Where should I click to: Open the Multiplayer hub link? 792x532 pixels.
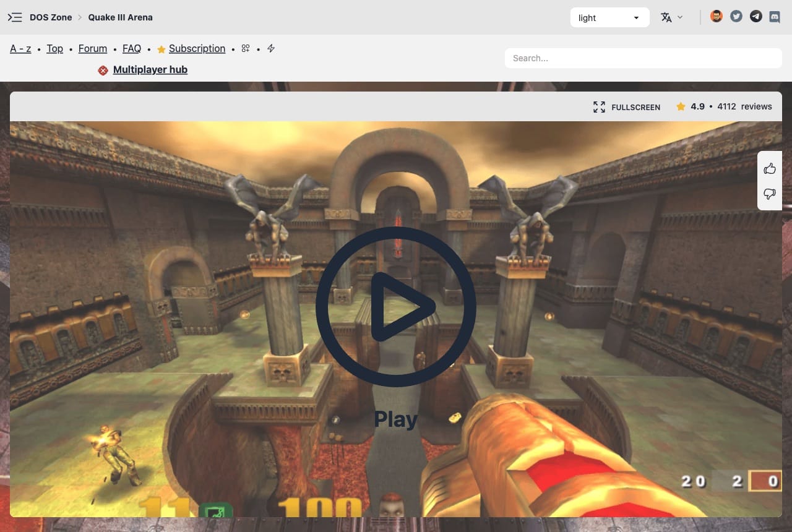click(150, 69)
